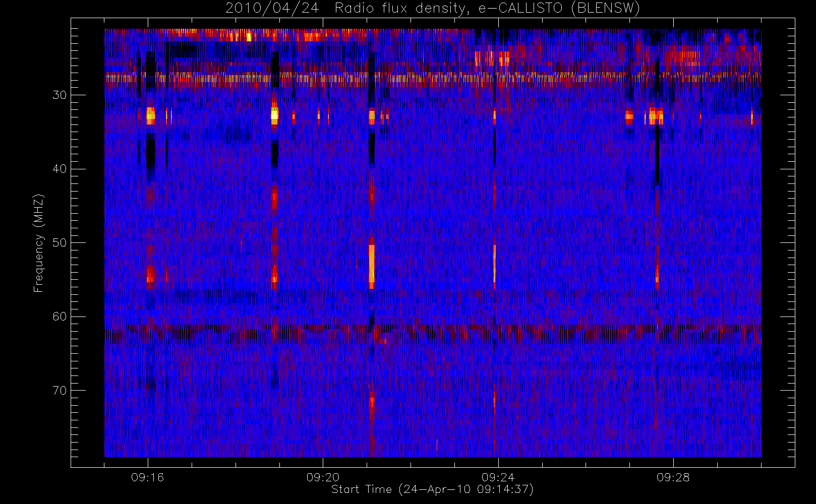Click the 09:24 time tick label
This screenshot has height=504, width=816.
[498, 477]
